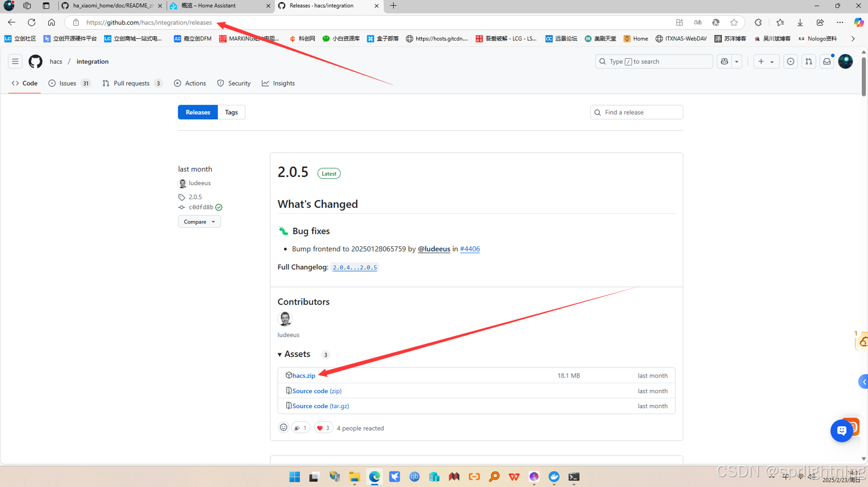Go back in browser

click(x=11, y=22)
